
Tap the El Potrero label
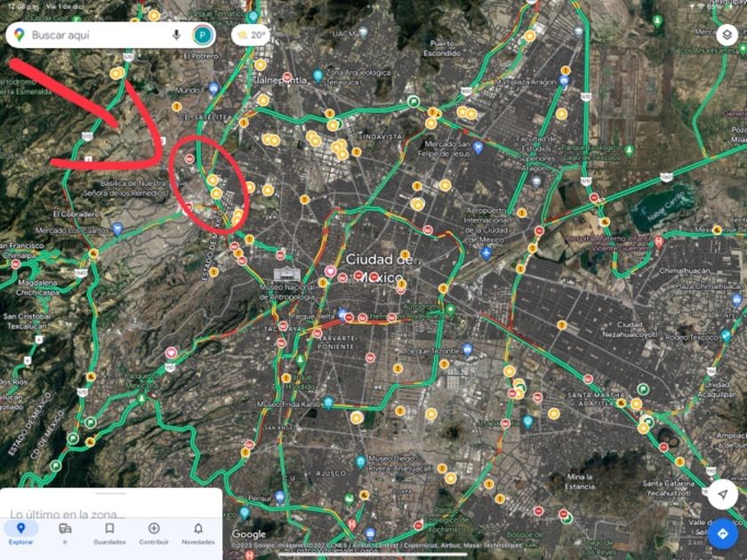click(201, 56)
